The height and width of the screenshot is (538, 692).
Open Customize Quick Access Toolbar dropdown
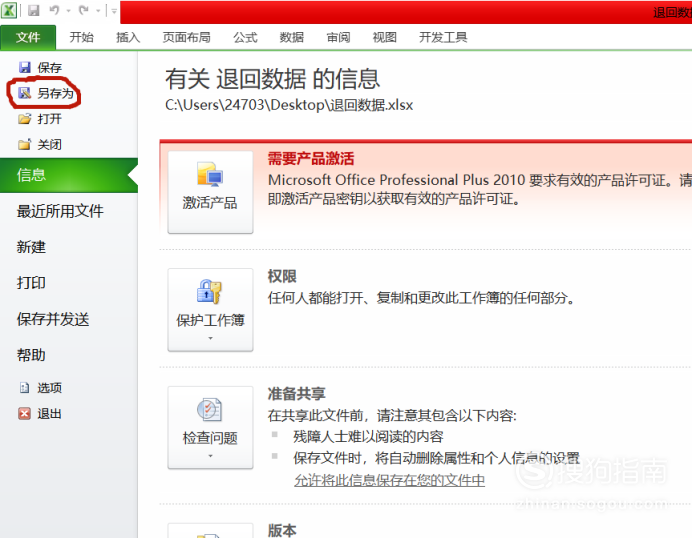tap(114, 11)
